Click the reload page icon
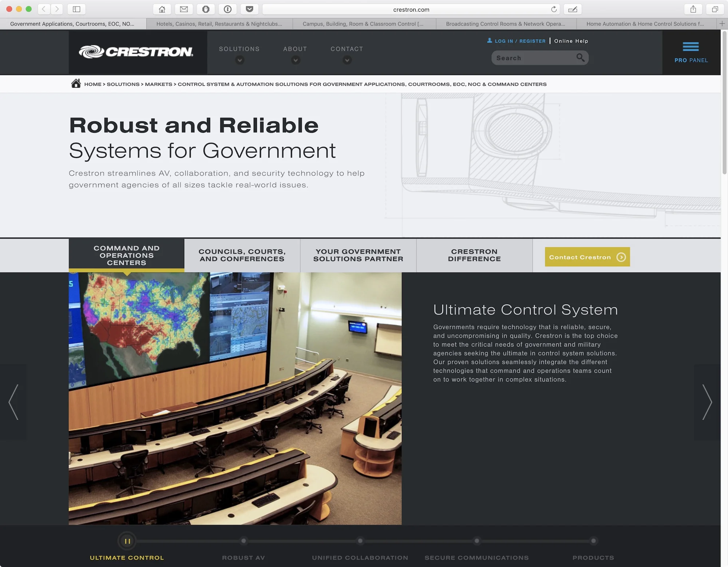This screenshot has height=567, width=728. [554, 9]
